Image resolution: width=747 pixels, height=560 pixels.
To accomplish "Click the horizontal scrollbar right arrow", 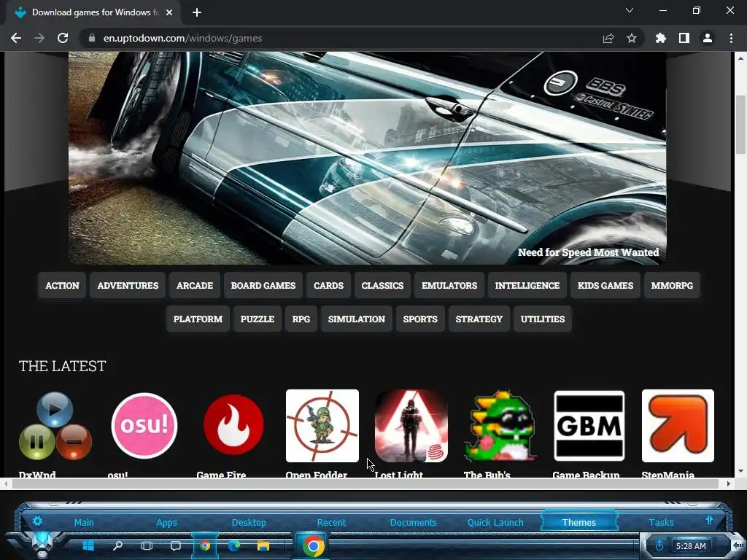I will 729,484.
